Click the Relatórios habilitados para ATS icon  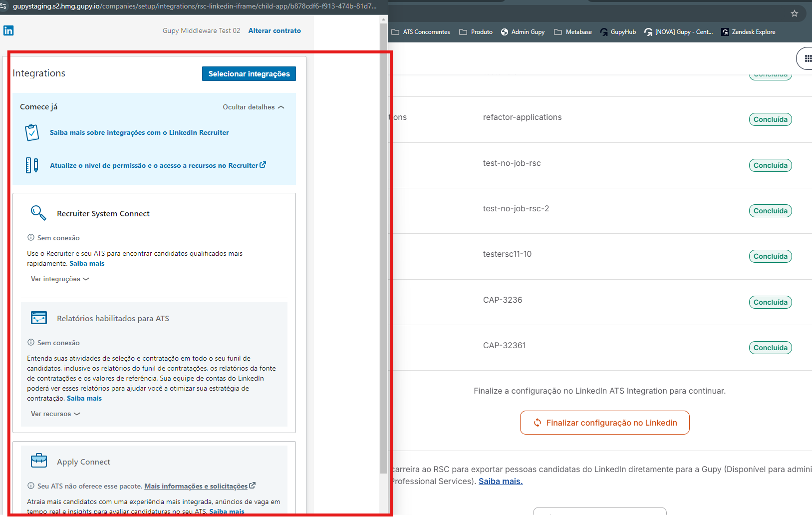click(39, 318)
